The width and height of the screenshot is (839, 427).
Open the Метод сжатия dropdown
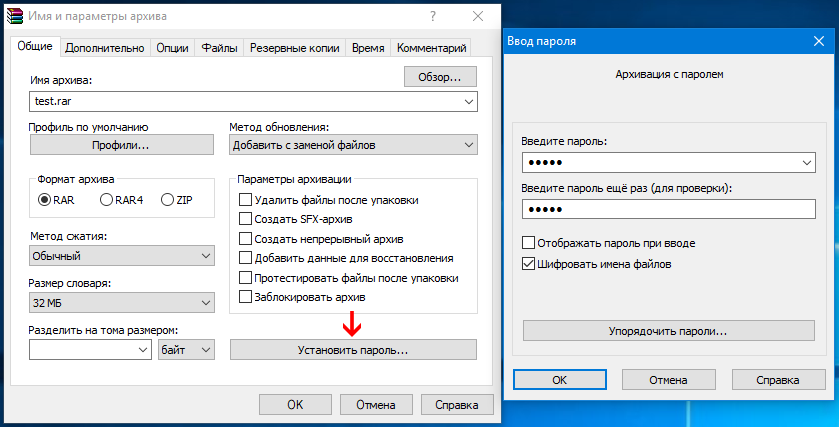(121, 256)
